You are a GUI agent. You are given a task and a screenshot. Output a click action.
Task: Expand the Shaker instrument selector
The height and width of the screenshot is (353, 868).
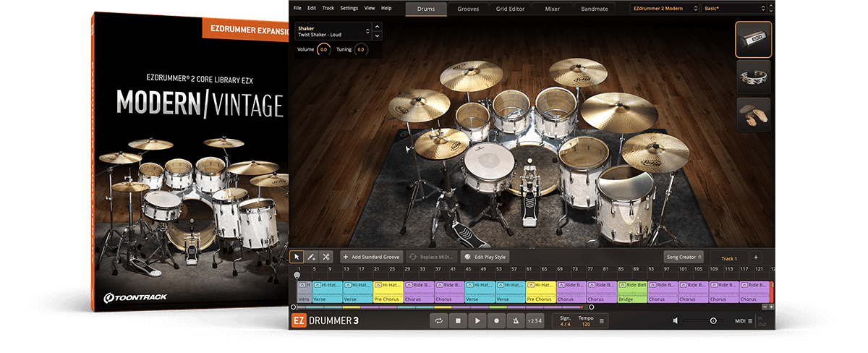pos(367,32)
